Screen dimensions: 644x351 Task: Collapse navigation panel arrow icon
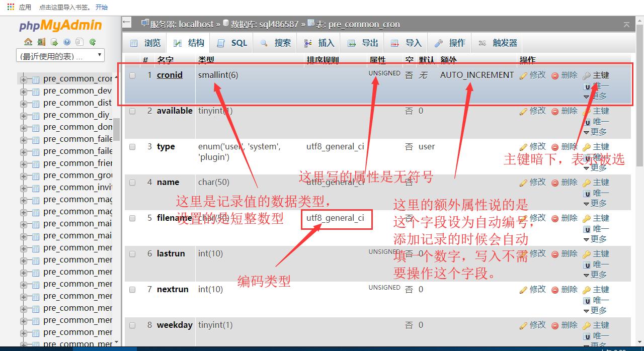[127, 23]
